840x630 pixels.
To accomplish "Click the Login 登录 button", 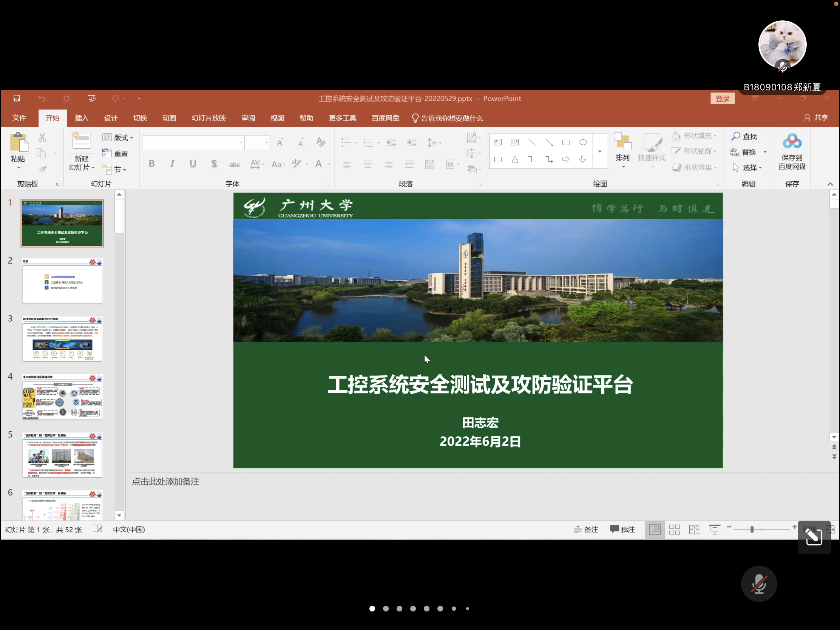I will point(722,99).
